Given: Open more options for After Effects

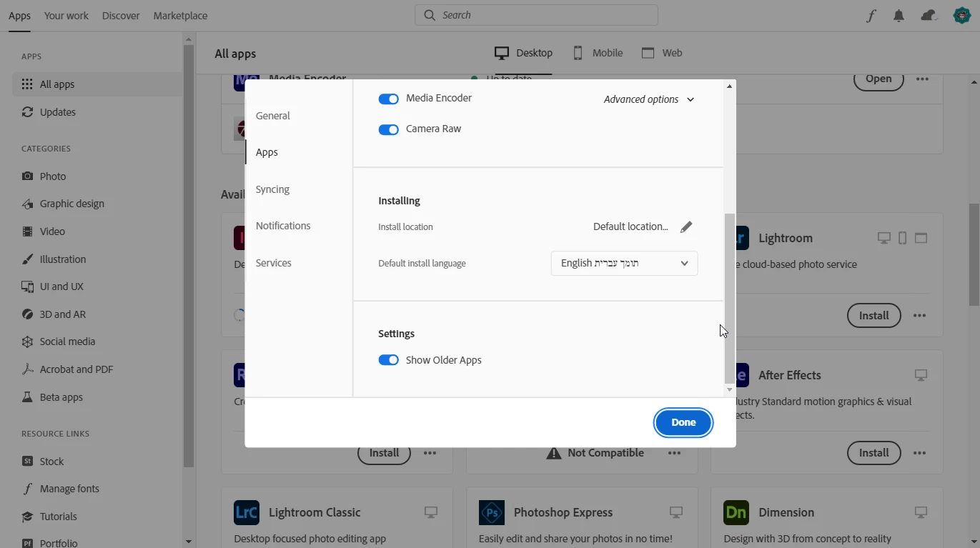Looking at the screenshot, I should pyautogui.click(x=920, y=453).
